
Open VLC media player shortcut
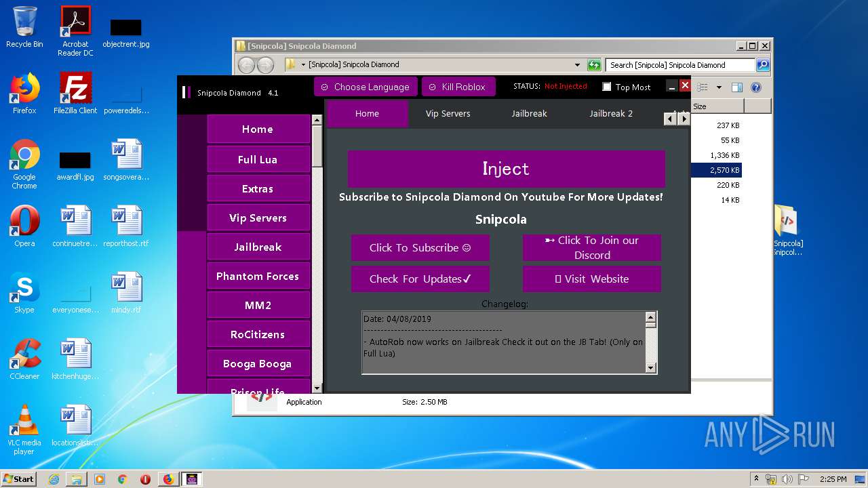tap(24, 430)
